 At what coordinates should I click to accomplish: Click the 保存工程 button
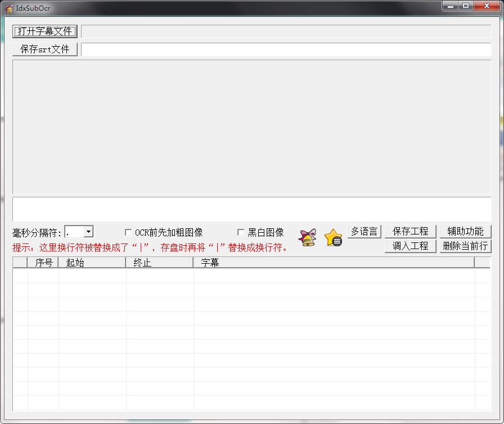click(x=410, y=231)
